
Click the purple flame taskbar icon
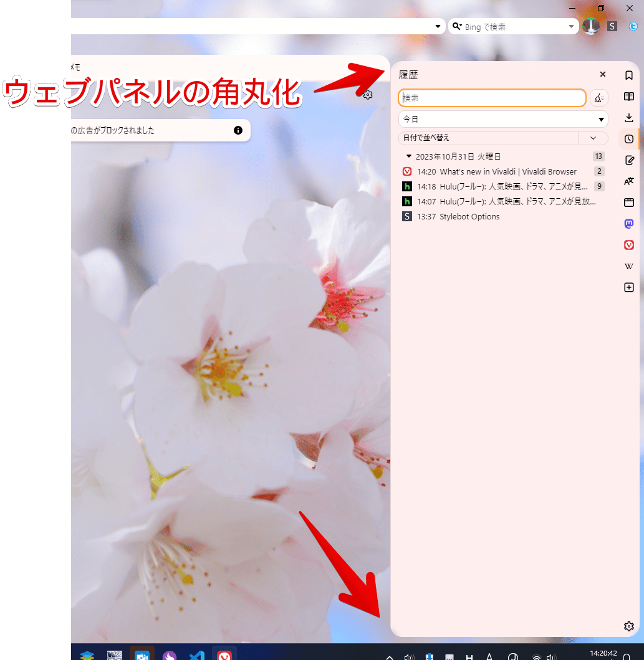coord(169,656)
